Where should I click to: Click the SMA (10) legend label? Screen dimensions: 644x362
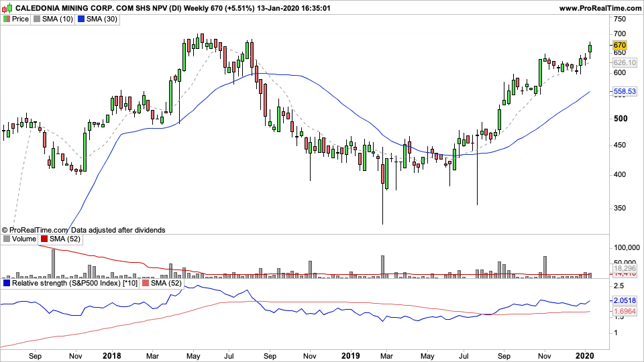[x=58, y=19]
